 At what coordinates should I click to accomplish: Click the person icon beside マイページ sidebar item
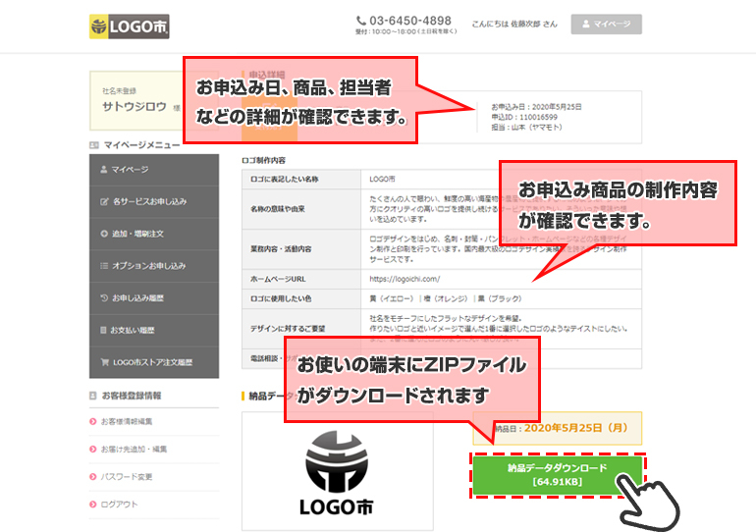tap(104, 170)
